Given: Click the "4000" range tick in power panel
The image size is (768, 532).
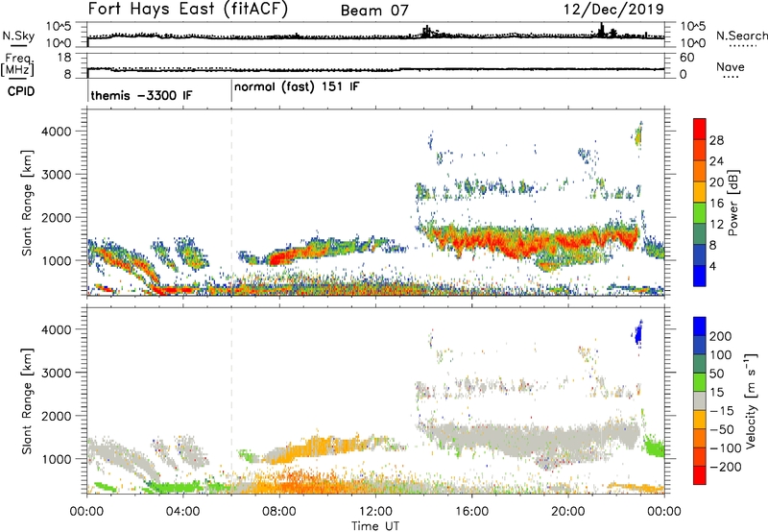Looking at the screenshot, I should (56, 132).
